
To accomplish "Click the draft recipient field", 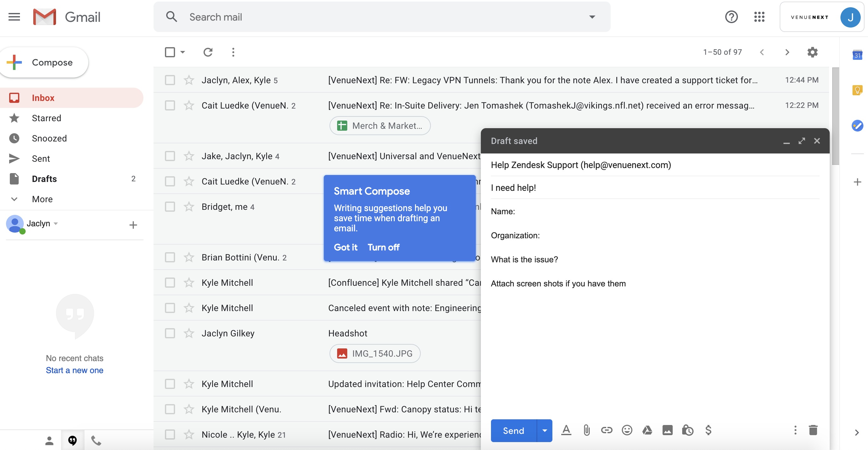I will [x=655, y=165].
